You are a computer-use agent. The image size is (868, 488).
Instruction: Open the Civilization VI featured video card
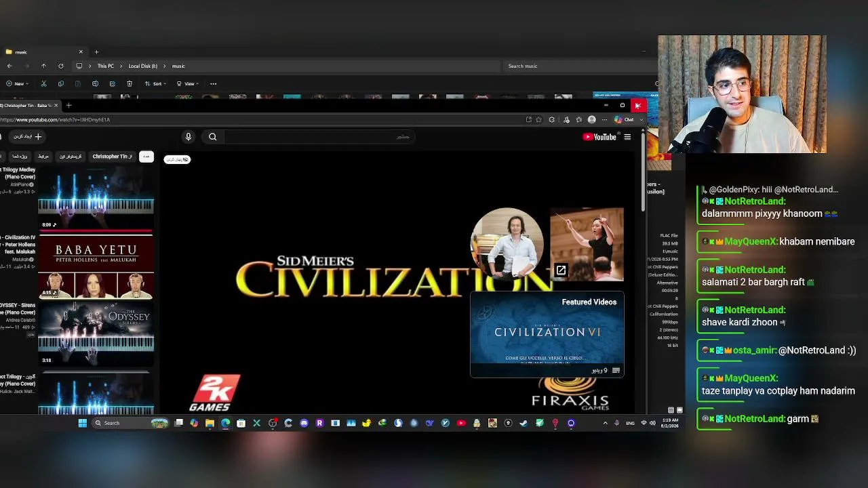tap(547, 334)
